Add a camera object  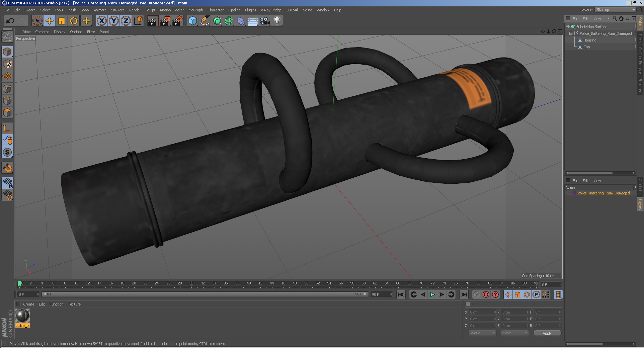(x=265, y=21)
